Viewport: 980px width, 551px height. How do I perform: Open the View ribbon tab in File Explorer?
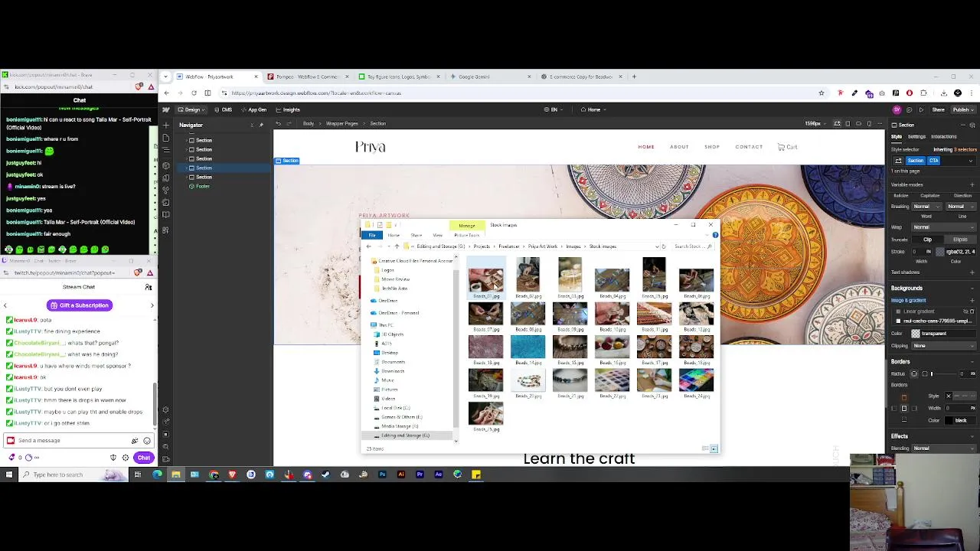tap(437, 235)
